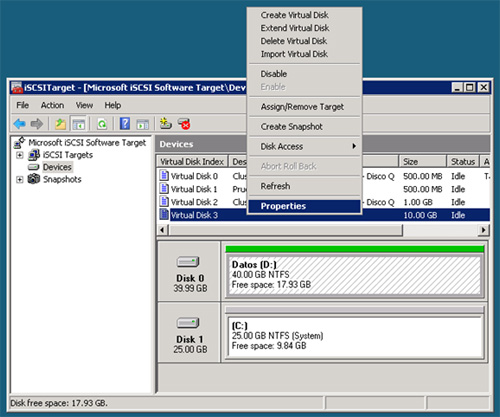Click the device list horizontal scrollbar thumb
The width and height of the screenshot is (500, 417).
(x=286, y=230)
